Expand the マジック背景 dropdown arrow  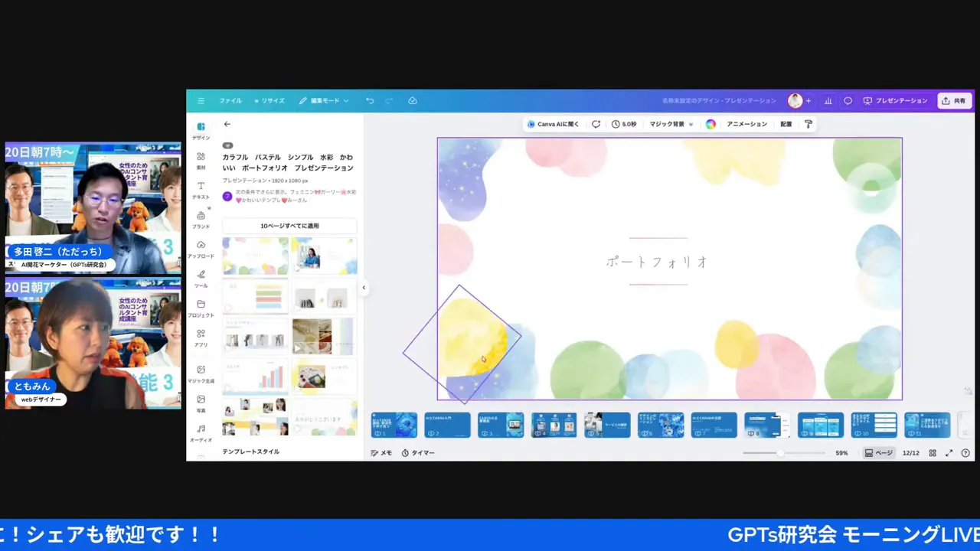pyautogui.click(x=691, y=124)
